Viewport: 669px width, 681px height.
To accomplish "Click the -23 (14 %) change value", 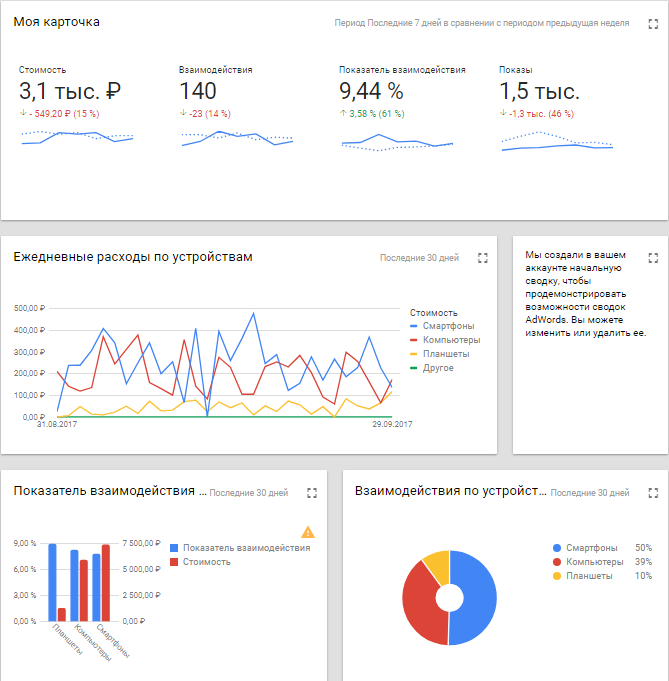I will pyautogui.click(x=210, y=114).
